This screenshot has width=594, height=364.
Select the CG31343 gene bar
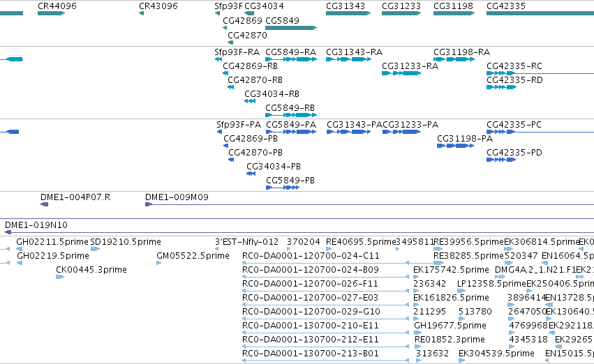pyautogui.click(x=348, y=13)
